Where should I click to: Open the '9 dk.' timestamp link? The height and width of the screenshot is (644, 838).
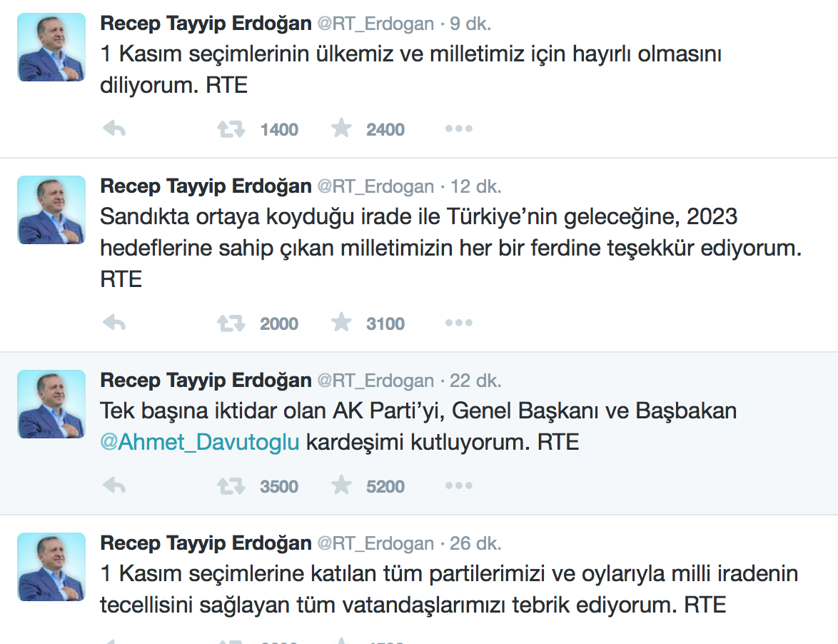tap(470, 24)
